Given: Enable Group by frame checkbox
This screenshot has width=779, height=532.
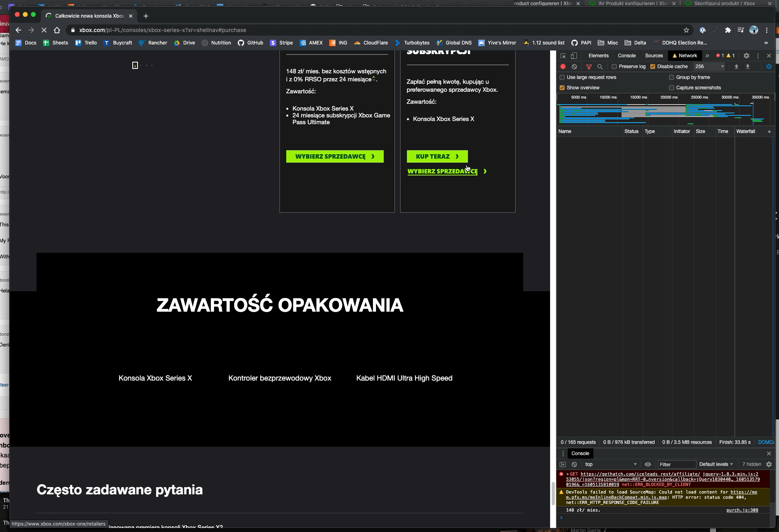Looking at the screenshot, I should pos(672,77).
